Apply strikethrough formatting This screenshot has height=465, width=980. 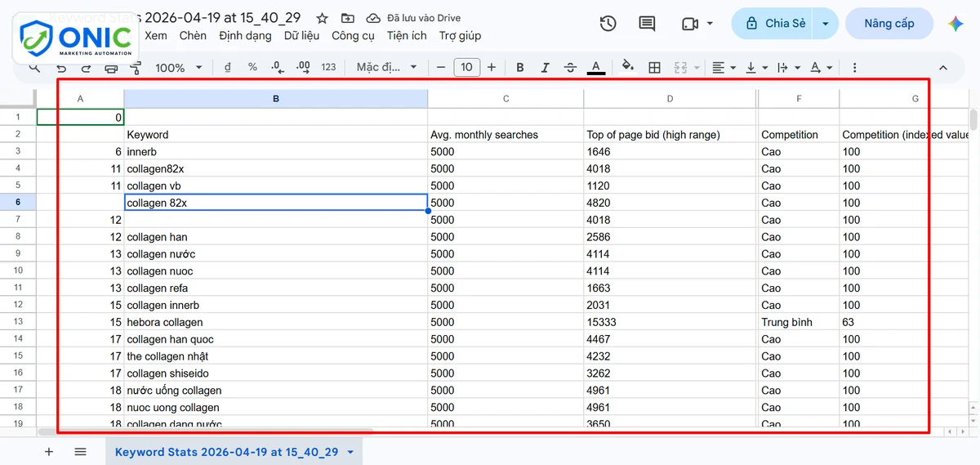click(570, 68)
